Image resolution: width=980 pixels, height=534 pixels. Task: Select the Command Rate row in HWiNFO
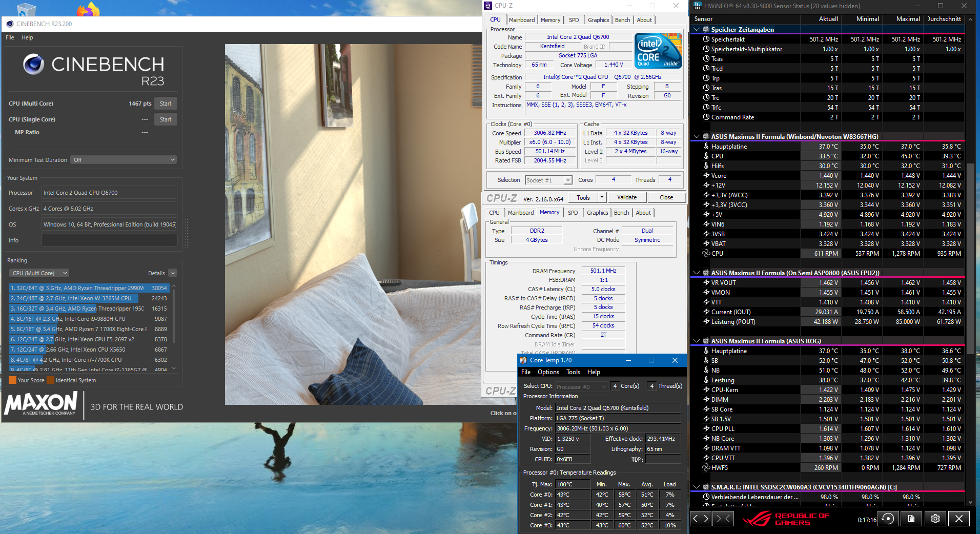click(827, 117)
